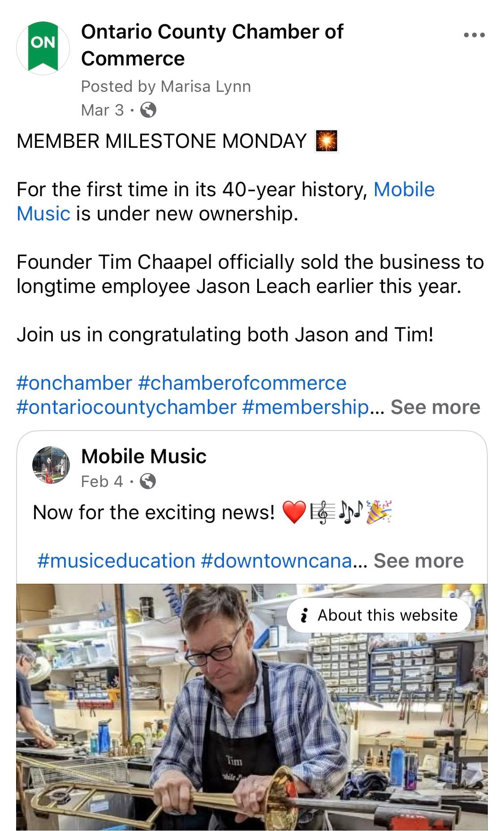Tap the info icon on About this website

click(x=305, y=615)
